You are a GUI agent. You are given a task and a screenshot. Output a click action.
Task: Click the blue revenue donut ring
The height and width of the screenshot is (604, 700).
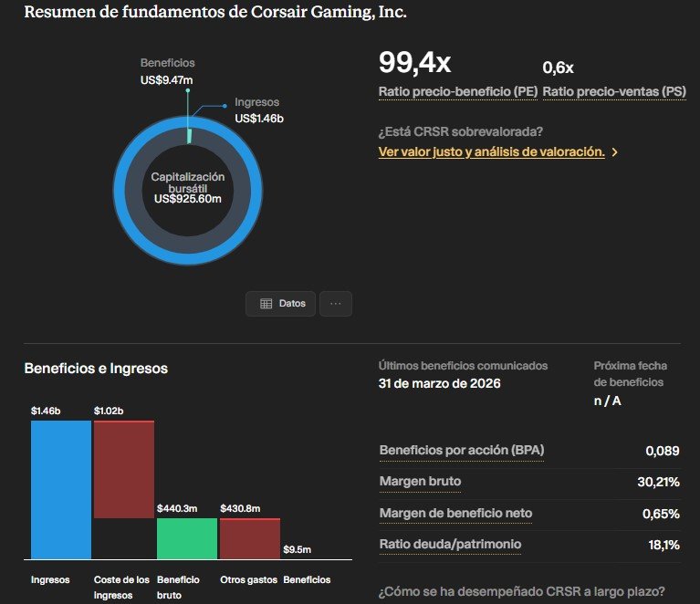(x=120, y=191)
